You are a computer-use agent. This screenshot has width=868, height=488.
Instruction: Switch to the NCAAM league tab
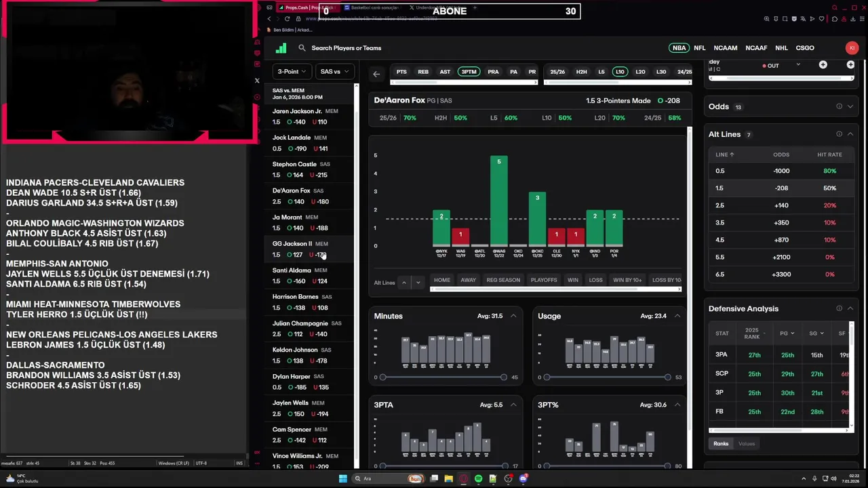click(725, 48)
